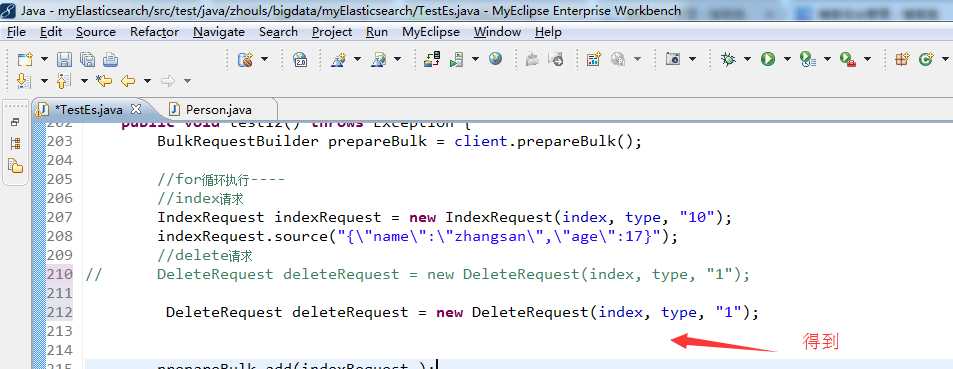Click the green Run button
Screen dimensions: 953x369
click(768, 59)
